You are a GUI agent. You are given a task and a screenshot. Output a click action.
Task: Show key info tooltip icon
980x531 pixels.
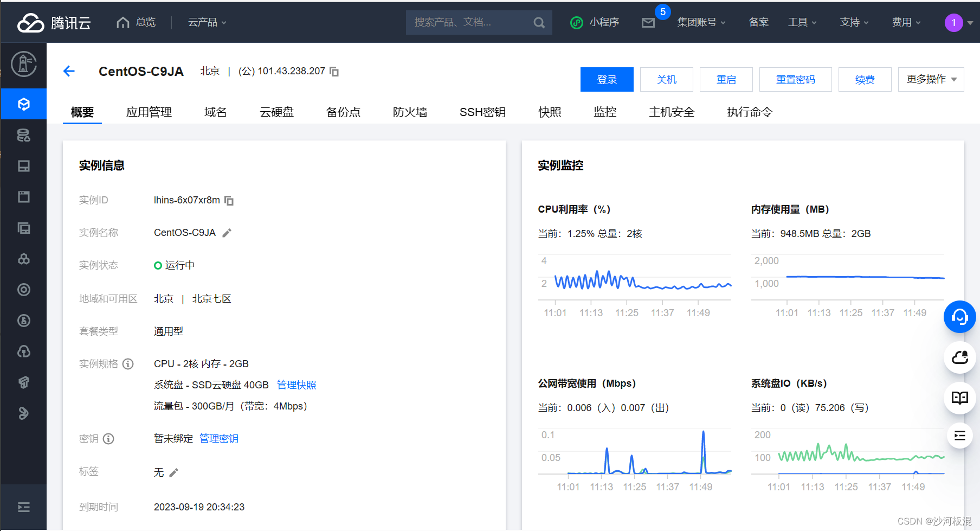tap(108, 439)
